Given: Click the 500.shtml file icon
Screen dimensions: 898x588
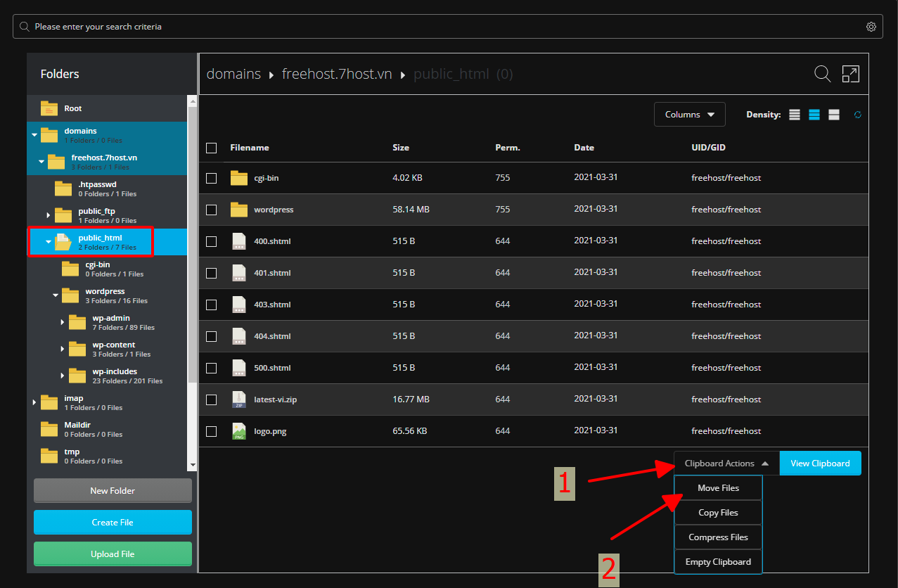Looking at the screenshot, I should point(239,368).
